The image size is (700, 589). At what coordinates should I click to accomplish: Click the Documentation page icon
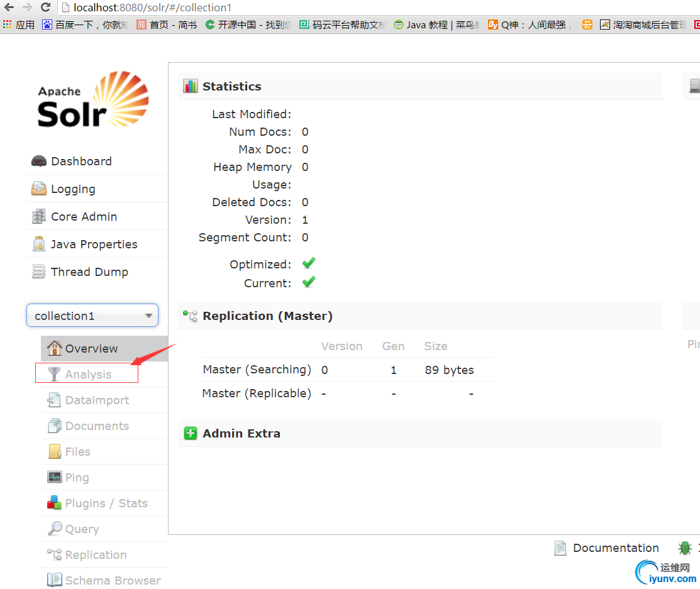pyautogui.click(x=560, y=548)
